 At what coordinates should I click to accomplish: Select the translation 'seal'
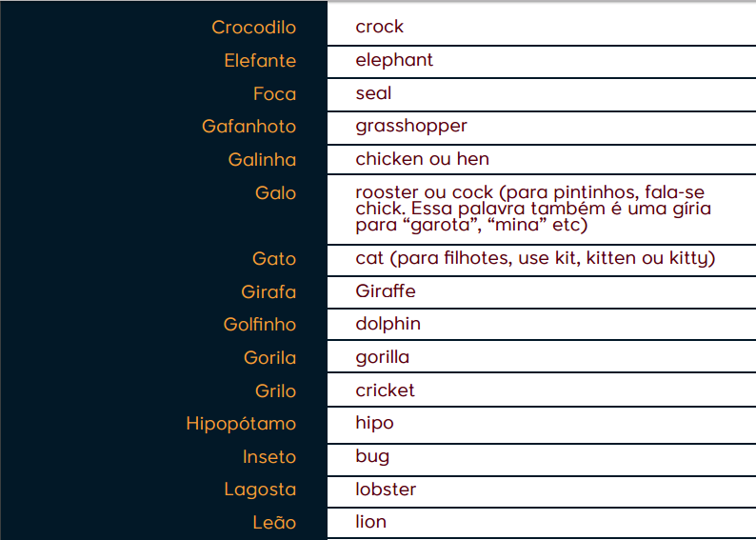pos(373,93)
